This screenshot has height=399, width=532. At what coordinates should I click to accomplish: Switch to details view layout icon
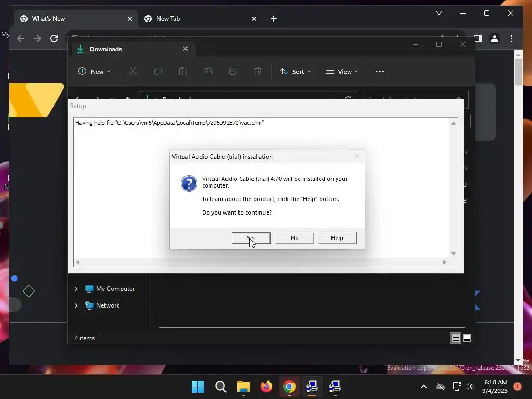[456, 338]
